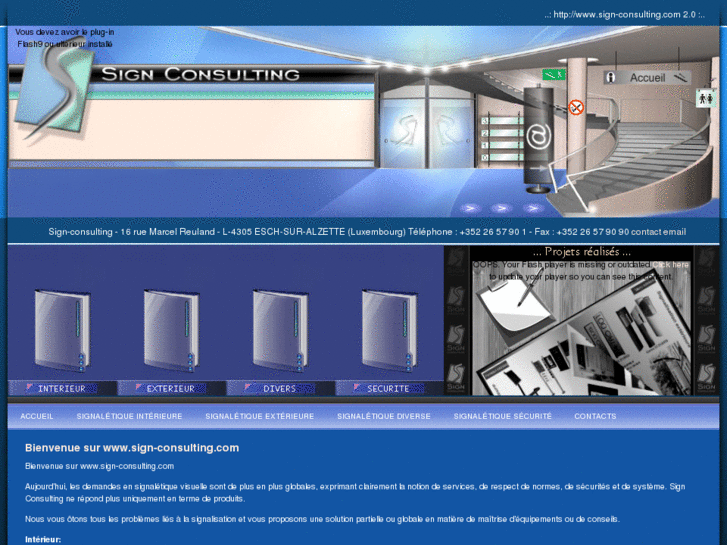Click the Sign Consulting S logo
This screenshot has width=727, height=545.
[x=53, y=89]
